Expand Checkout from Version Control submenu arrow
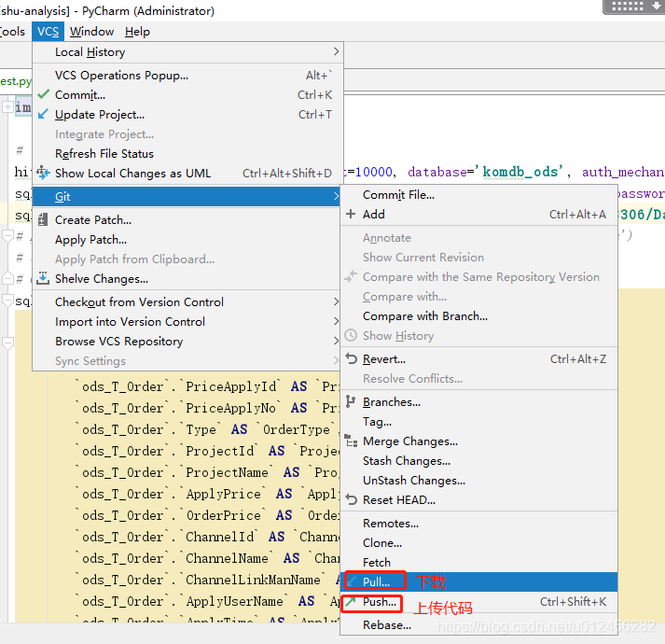Viewport: 665px width, 644px height. click(x=336, y=301)
